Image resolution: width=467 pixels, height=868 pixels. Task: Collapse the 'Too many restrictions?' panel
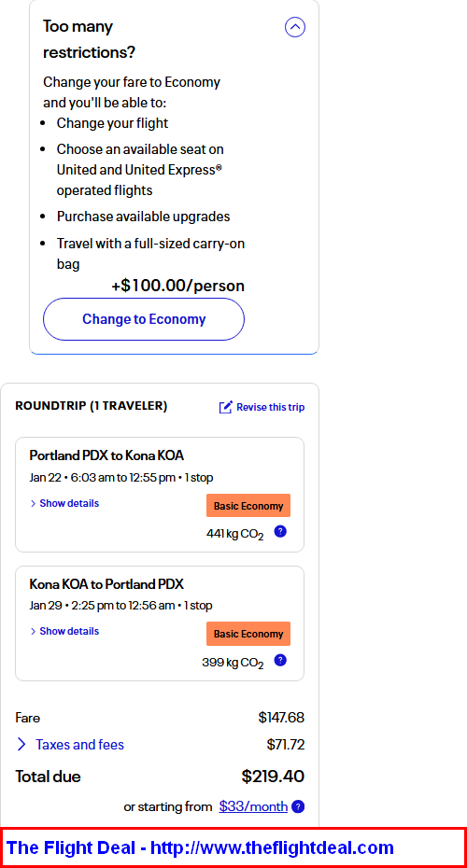click(295, 26)
